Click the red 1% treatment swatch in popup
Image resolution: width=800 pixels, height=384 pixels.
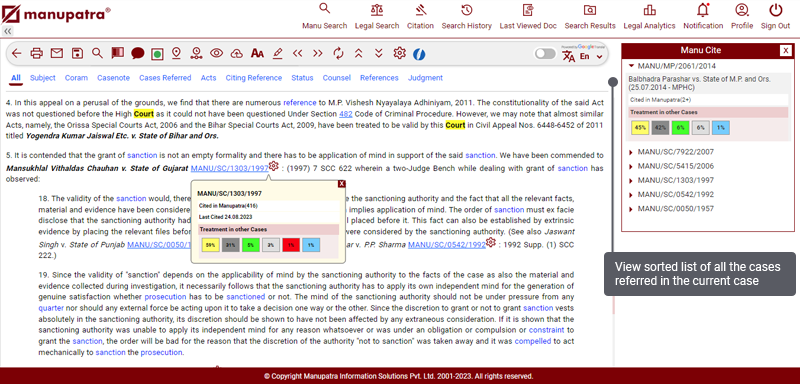[291, 245]
